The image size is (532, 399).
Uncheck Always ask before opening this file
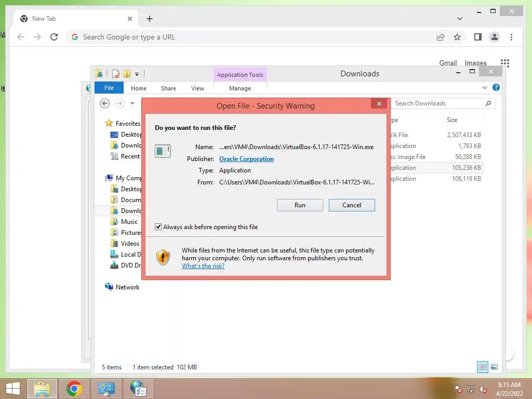[158, 227]
